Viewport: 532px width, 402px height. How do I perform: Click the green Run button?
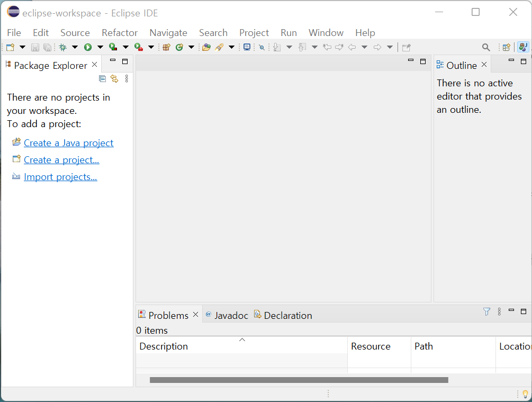pos(88,47)
